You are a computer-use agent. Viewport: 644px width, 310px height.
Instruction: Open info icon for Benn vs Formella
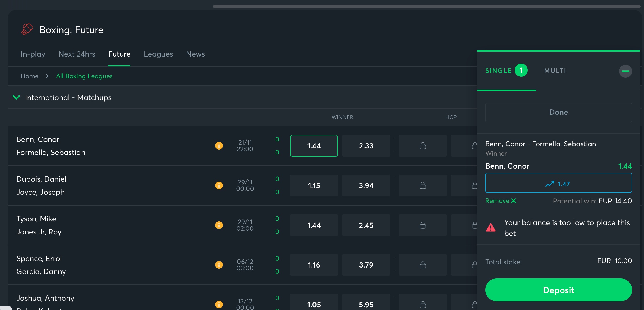tap(219, 146)
